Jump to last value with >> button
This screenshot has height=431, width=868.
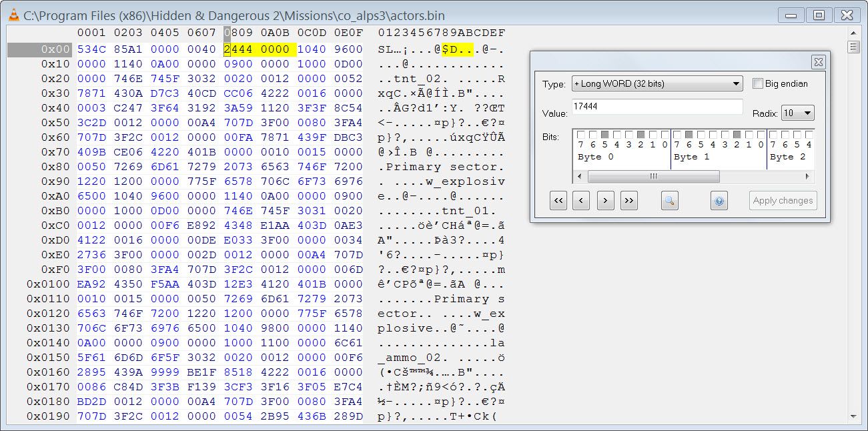click(629, 200)
